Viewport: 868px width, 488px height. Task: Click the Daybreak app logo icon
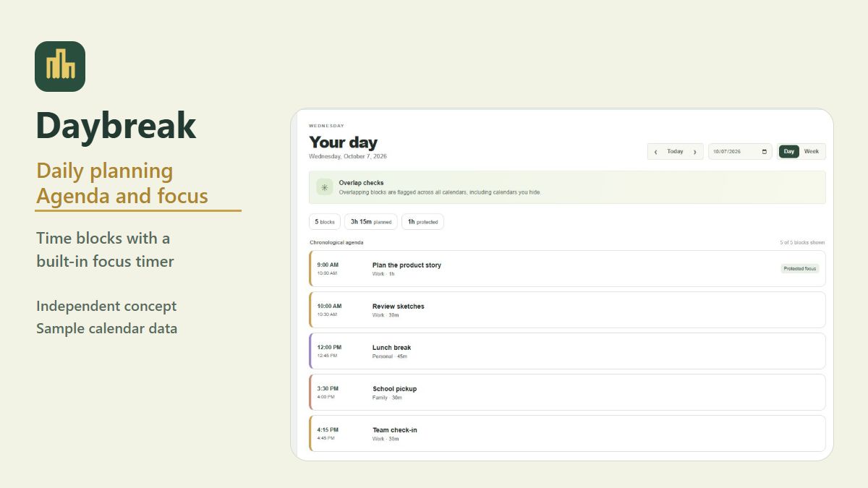click(60, 67)
